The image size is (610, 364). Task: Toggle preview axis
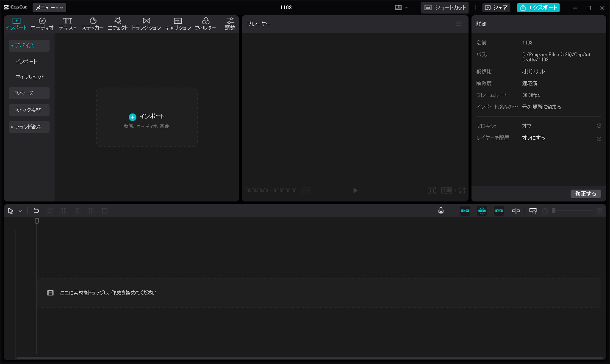pyautogui.click(x=516, y=211)
